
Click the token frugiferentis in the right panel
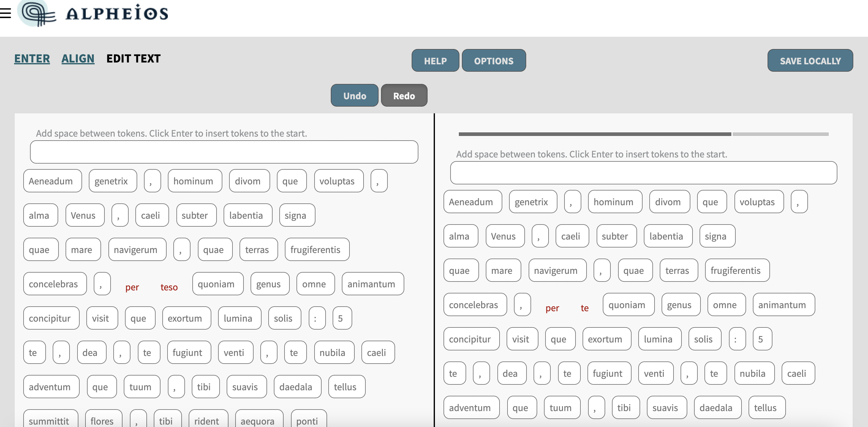coord(737,270)
